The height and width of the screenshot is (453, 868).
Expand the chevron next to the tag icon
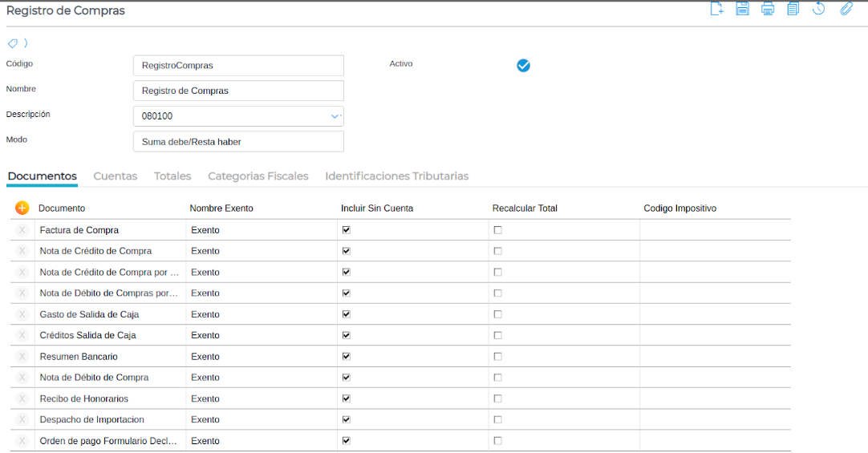coord(25,43)
